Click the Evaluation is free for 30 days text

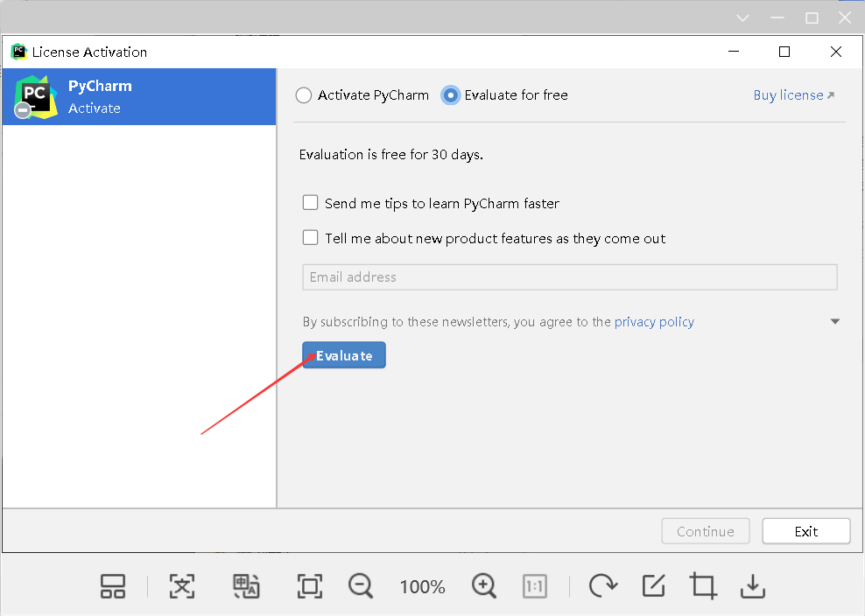coord(391,154)
